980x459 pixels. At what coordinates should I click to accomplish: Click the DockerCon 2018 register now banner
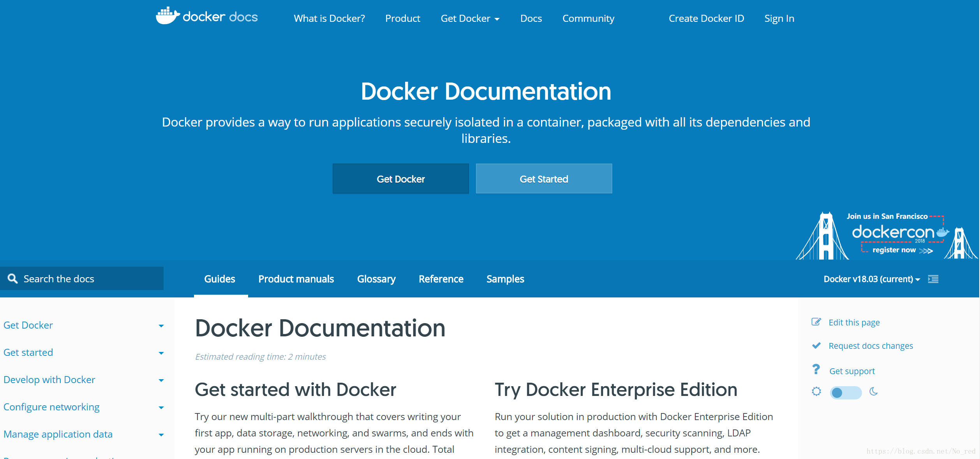click(887, 236)
